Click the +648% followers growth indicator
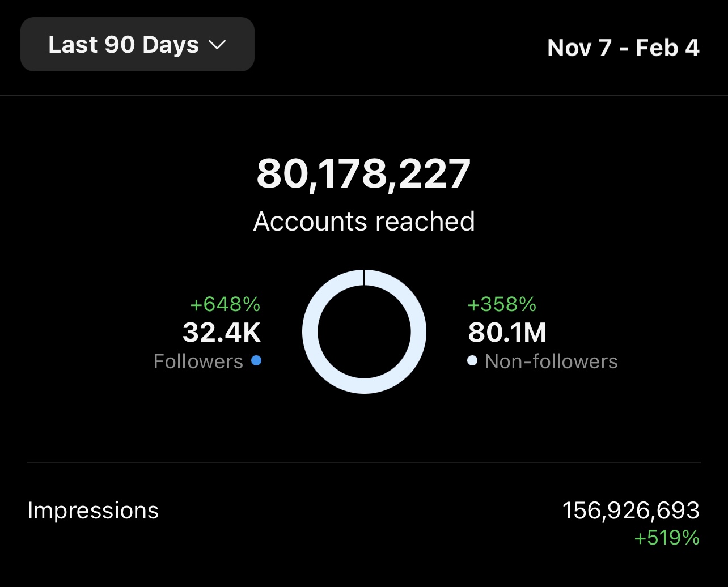 (x=225, y=304)
